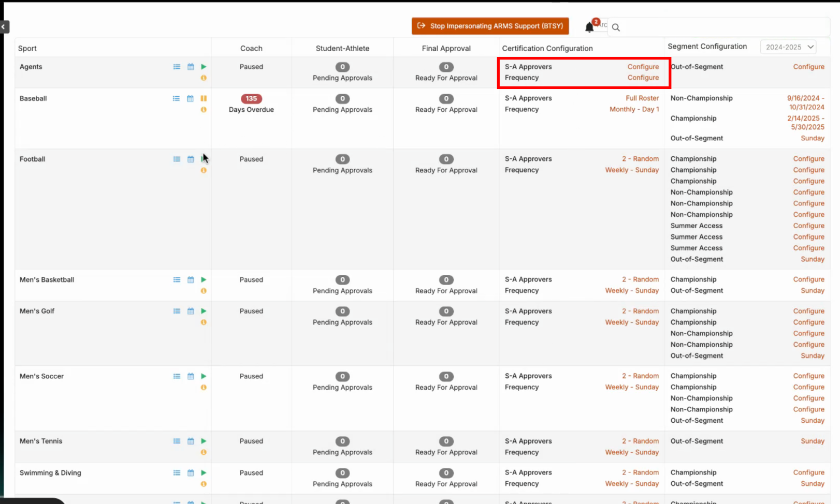Open Men's Soccer Weekly - Sunday frequency
Image resolution: width=840 pixels, height=504 pixels.
click(x=632, y=387)
